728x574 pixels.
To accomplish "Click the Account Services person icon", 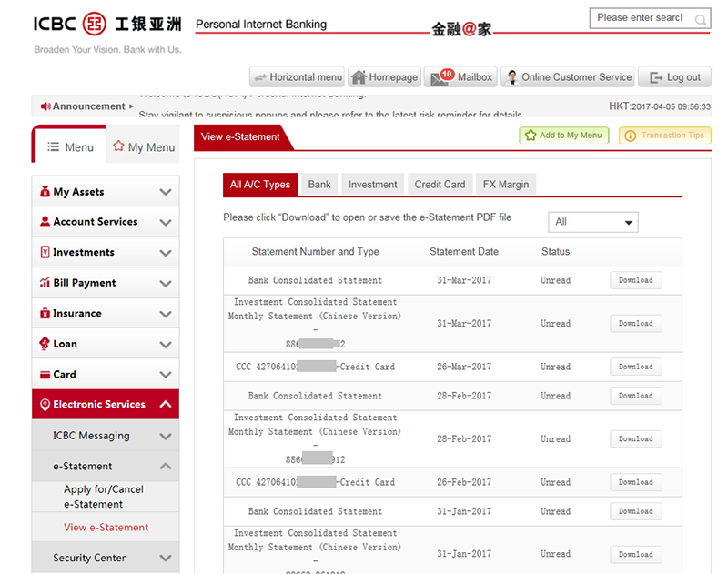I will pos(45,221).
